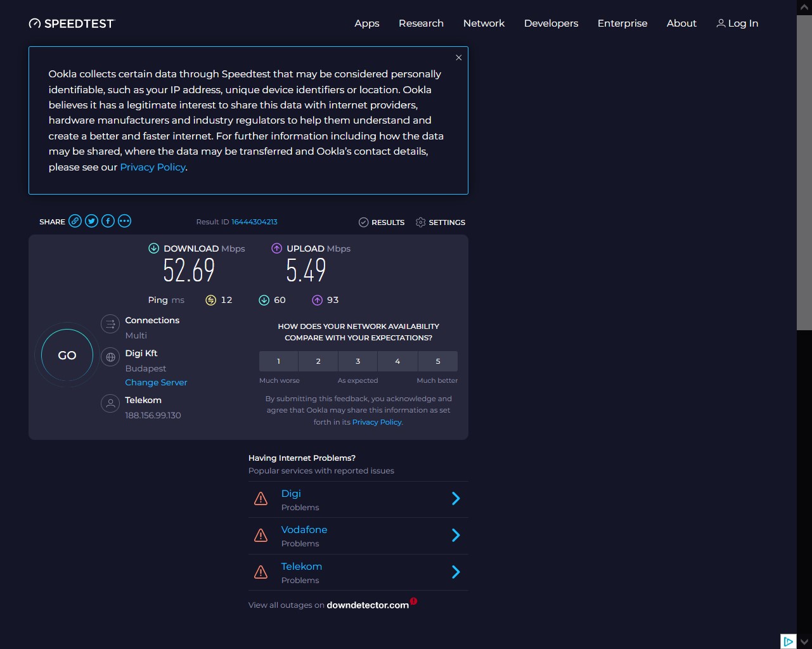
Task: Click the Telekom user icon
Action: (x=110, y=404)
